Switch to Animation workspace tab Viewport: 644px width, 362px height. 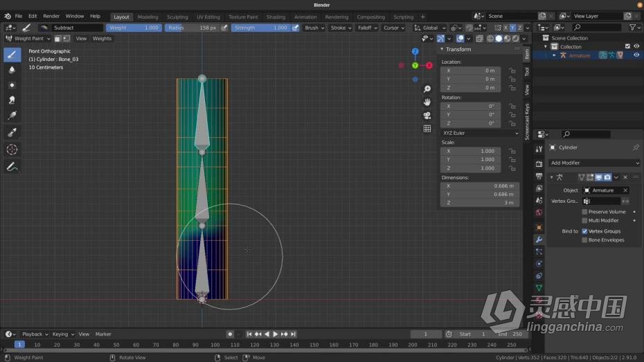point(305,17)
